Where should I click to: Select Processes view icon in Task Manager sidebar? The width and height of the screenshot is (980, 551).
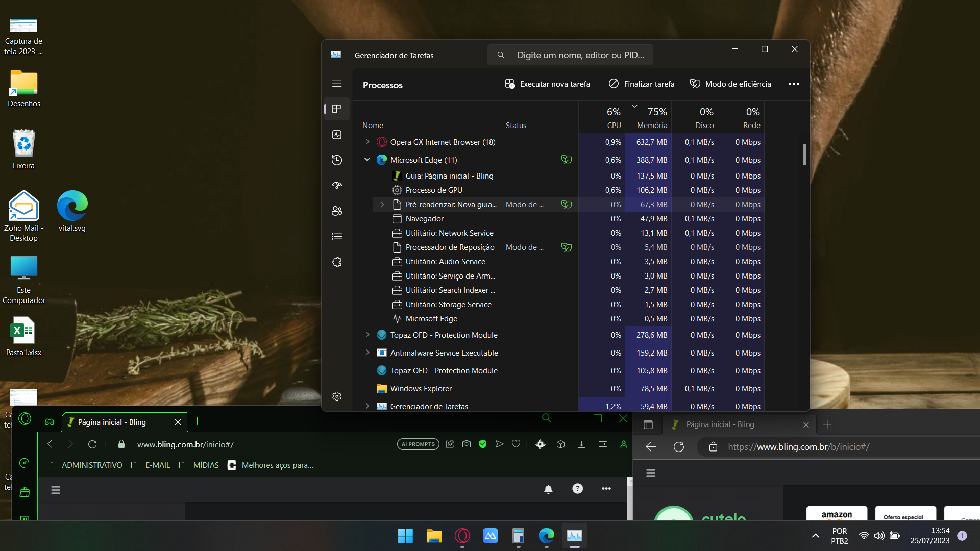(x=337, y=109)
